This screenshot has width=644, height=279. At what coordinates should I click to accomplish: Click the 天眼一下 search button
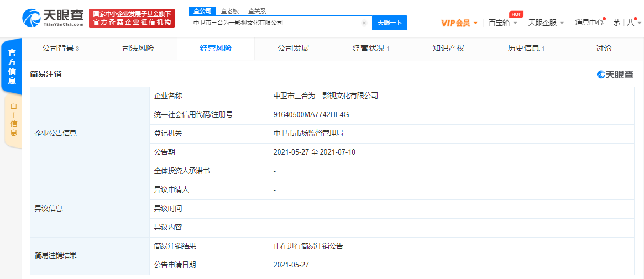pos(389,23)
